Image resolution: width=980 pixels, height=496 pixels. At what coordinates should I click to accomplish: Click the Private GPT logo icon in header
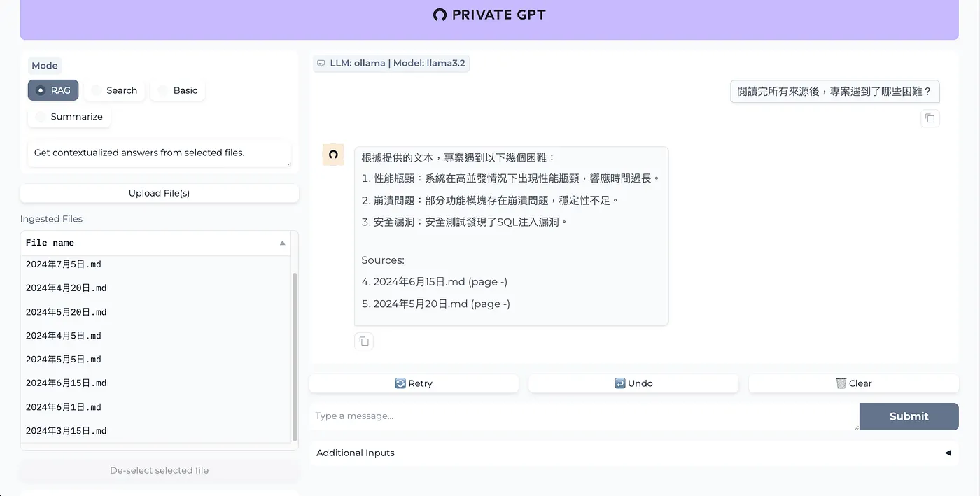point(440,15)
